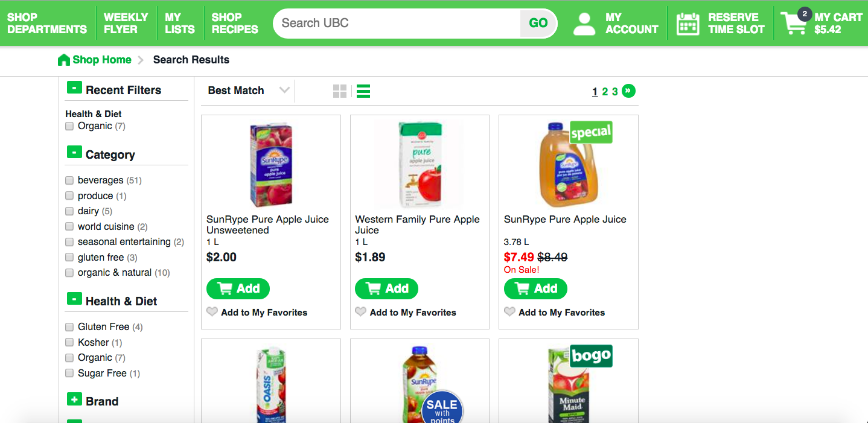Tick the Sugar Free checkbox
The height and width of the screenshot is (423, 868).
69,373
